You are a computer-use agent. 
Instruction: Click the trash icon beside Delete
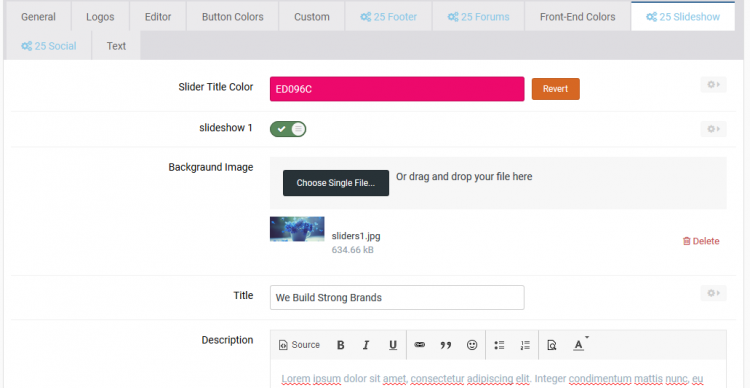pyautogui.click(x=686, y=241)
